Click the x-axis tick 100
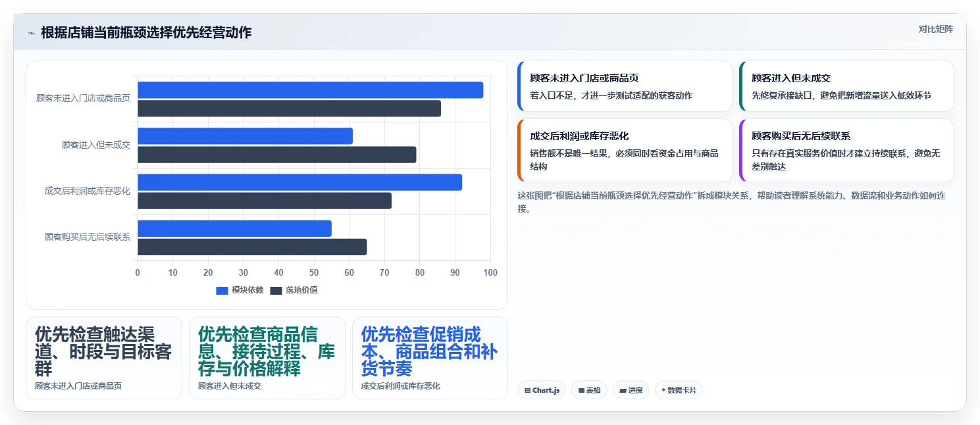 pyautogui.click(x=490, y=272)
